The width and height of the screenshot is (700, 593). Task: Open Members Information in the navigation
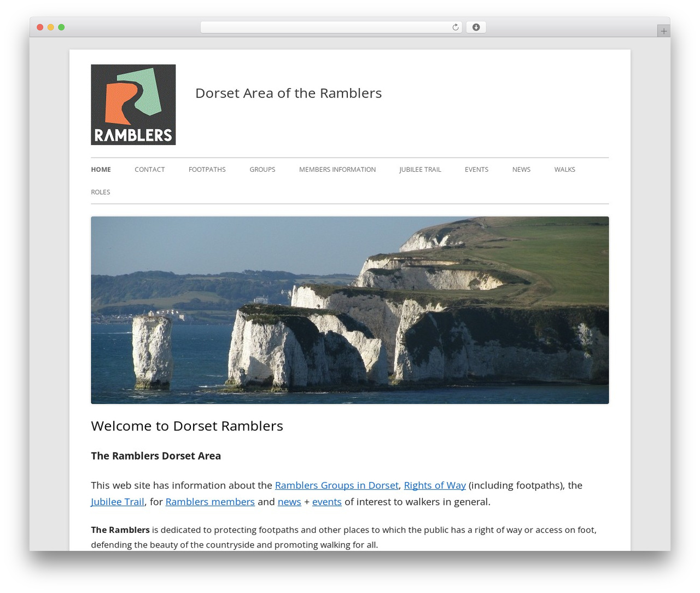[x=337, y=170]
